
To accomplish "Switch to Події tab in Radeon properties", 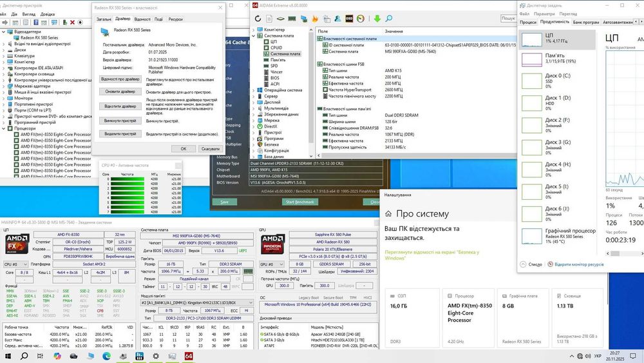I will coord(158,19).
